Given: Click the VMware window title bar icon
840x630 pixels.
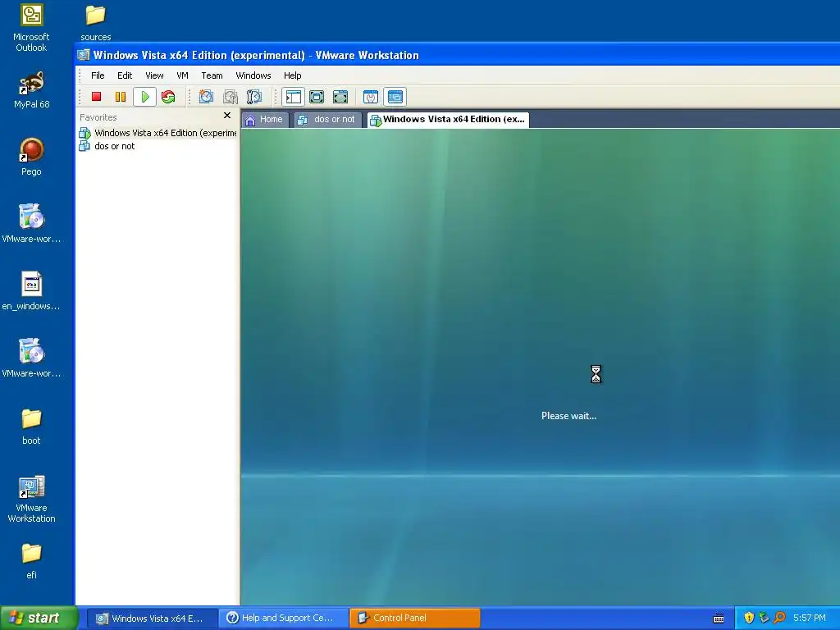Looking at the screenshot, I should point(83,55).
